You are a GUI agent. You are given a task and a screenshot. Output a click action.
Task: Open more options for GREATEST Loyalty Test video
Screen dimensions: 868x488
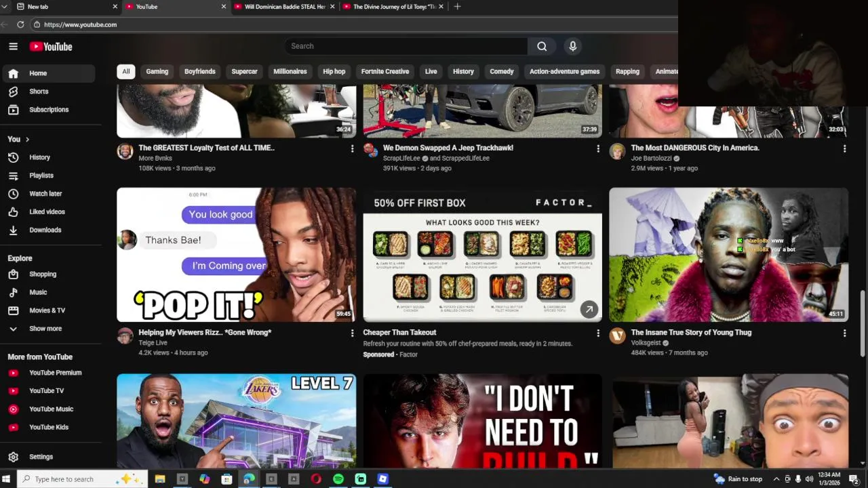(x=352, y=148)
